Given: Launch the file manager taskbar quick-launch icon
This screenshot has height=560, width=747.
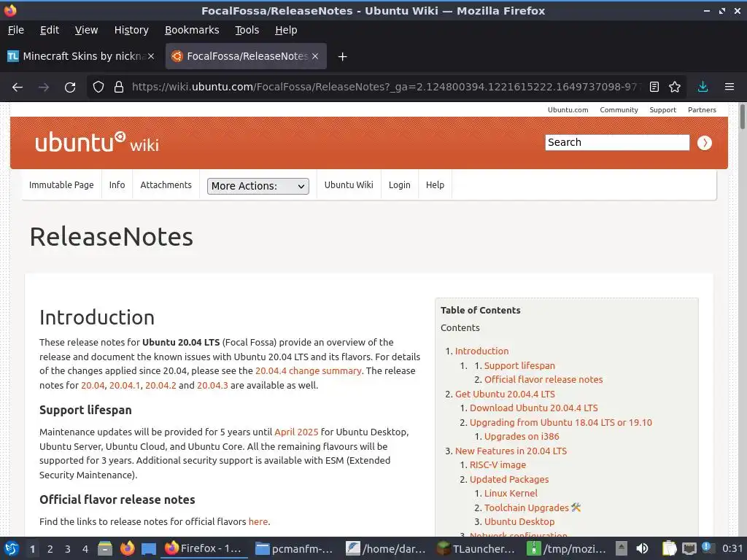Looking at the screenshot, I should (x=105, y=548).
